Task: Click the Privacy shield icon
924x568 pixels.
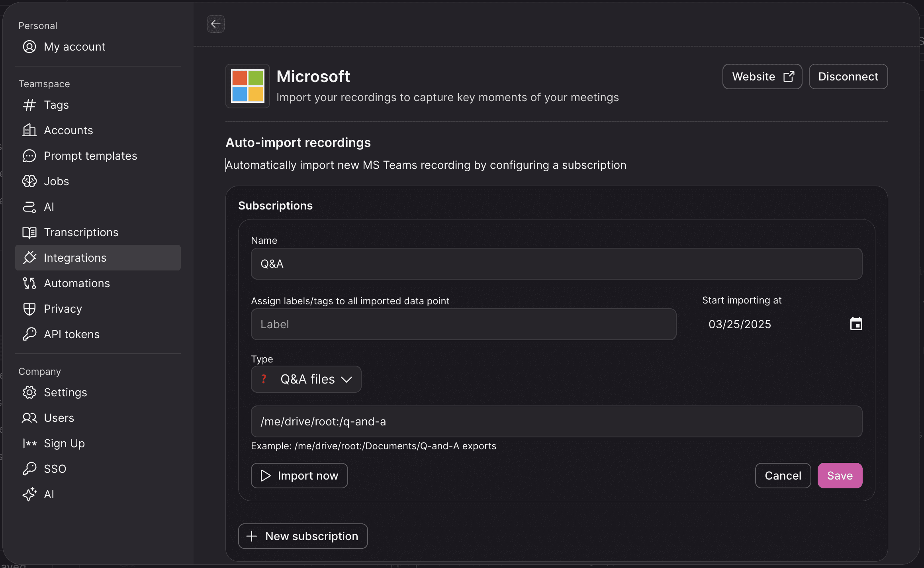Action: [29, 309]
